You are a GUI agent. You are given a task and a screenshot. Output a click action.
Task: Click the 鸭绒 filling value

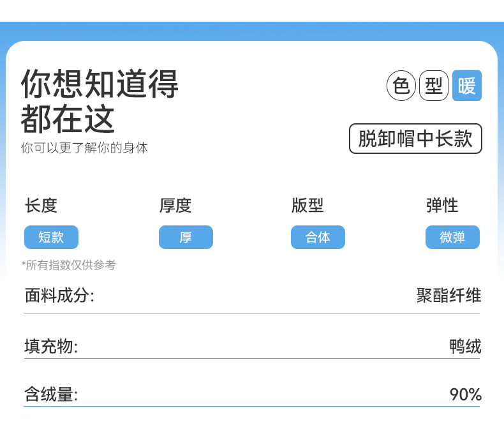pos(465,347)
